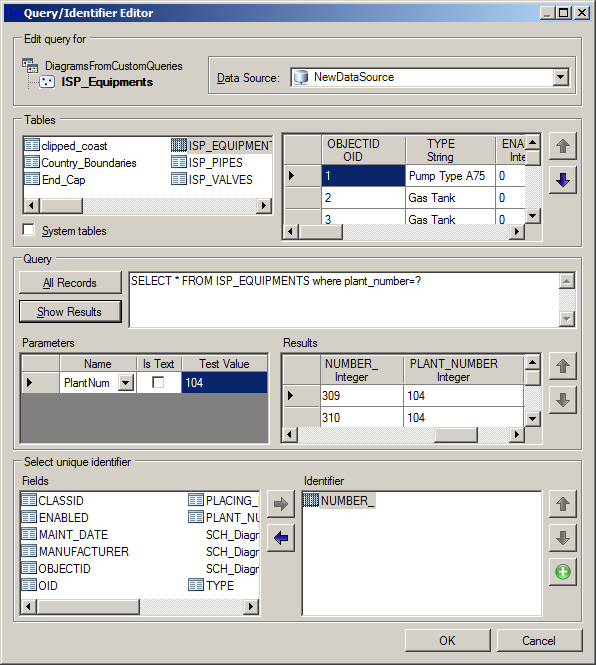596x665 pixels.
Task: Select NUMBER_ in Identifier list
Action: point(339,500)
